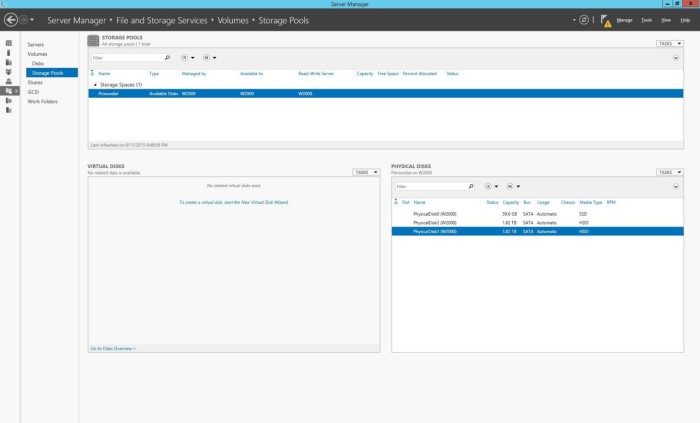Select the PhysicalDisk0 (W2000) row

[538, 214]
